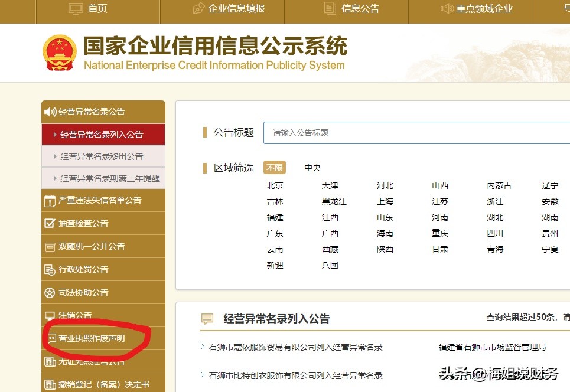Click the 公告标题 search input field
This screenshot has height=392, width=570.
413,133
